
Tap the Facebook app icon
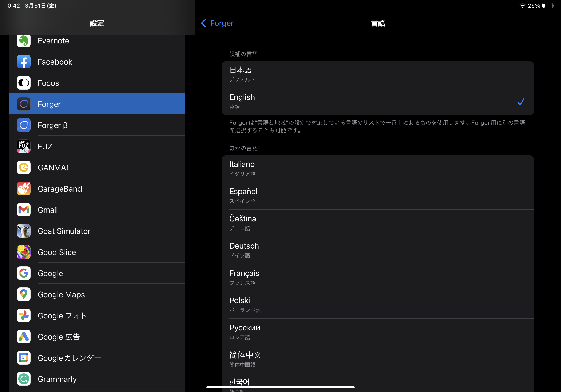pyautogui.click(x=24, y=62)
